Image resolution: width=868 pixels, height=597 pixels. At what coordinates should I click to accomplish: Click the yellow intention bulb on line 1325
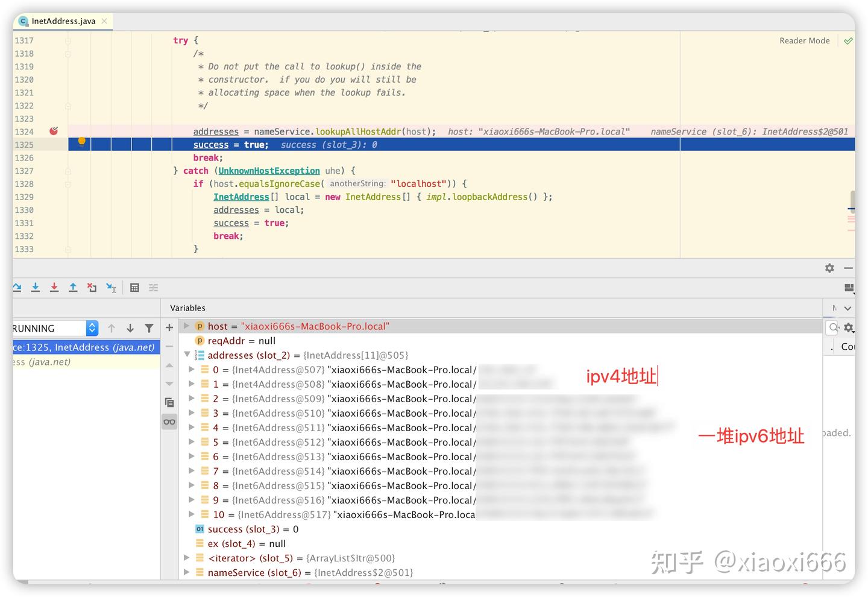coord(81,141)
